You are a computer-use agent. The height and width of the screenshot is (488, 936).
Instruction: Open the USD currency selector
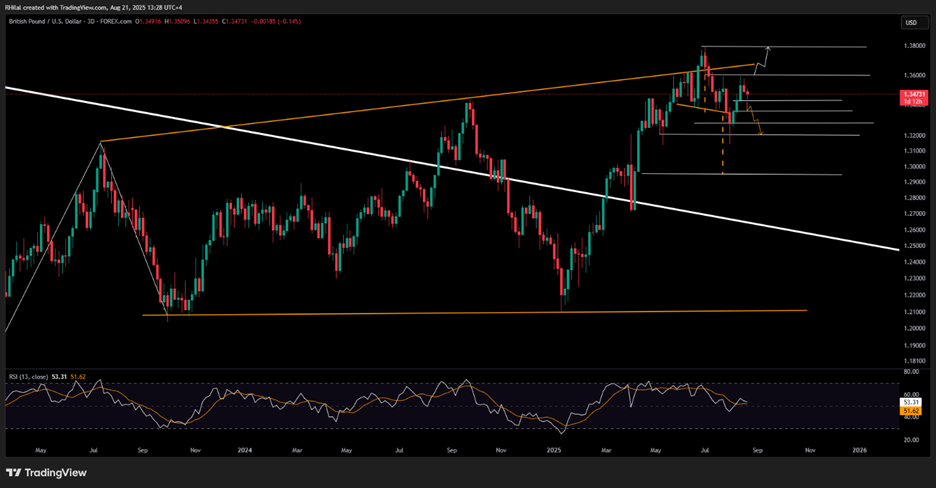[915, 23]
